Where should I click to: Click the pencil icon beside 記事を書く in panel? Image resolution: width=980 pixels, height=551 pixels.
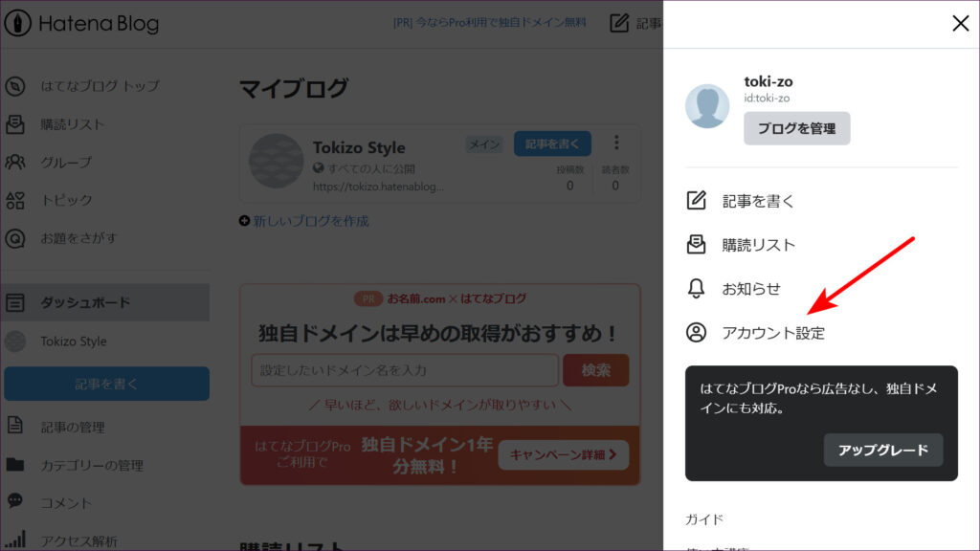697,201
